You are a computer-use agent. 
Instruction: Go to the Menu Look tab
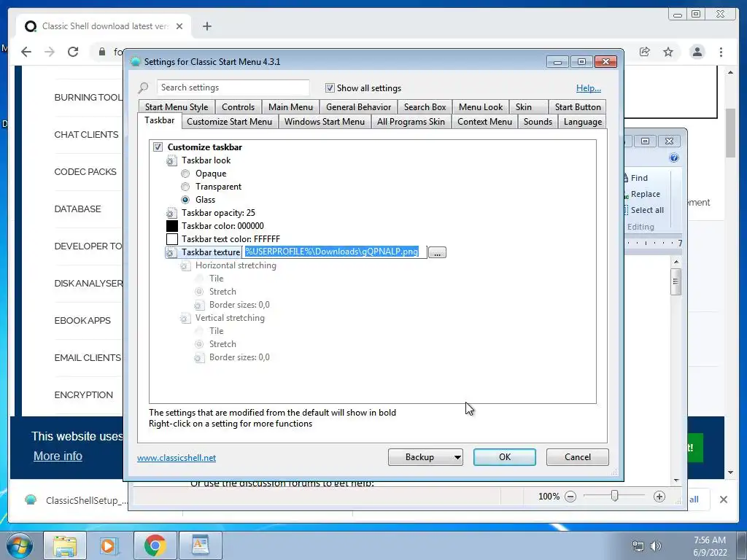pyautogui.click(x=481, y=107)
